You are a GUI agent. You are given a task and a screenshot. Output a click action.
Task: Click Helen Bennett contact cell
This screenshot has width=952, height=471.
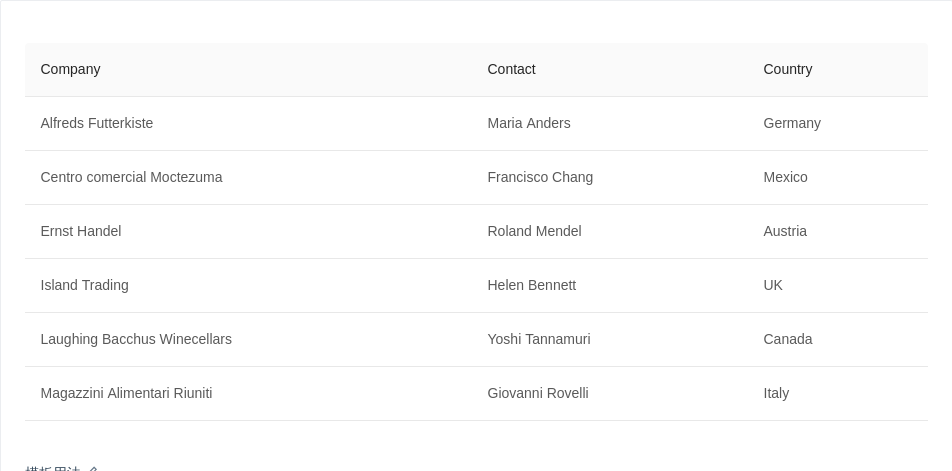pyautogui.click(x=531, y=285)
